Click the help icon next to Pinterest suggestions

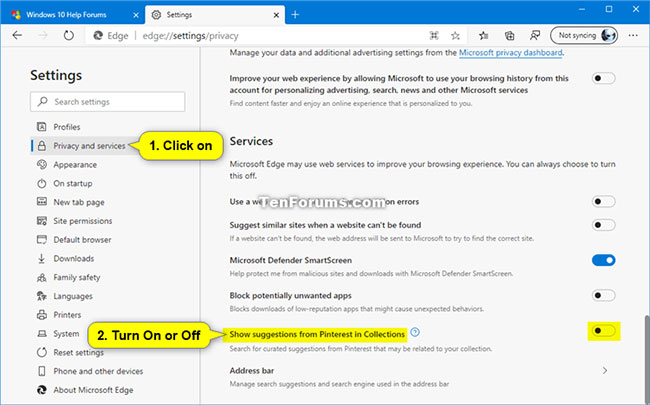pyautogui.click(x=415, y=332)
